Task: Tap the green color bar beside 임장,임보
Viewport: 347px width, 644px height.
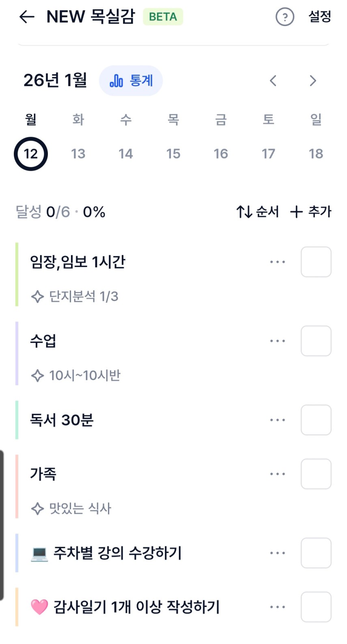Action: click(17, 274)
